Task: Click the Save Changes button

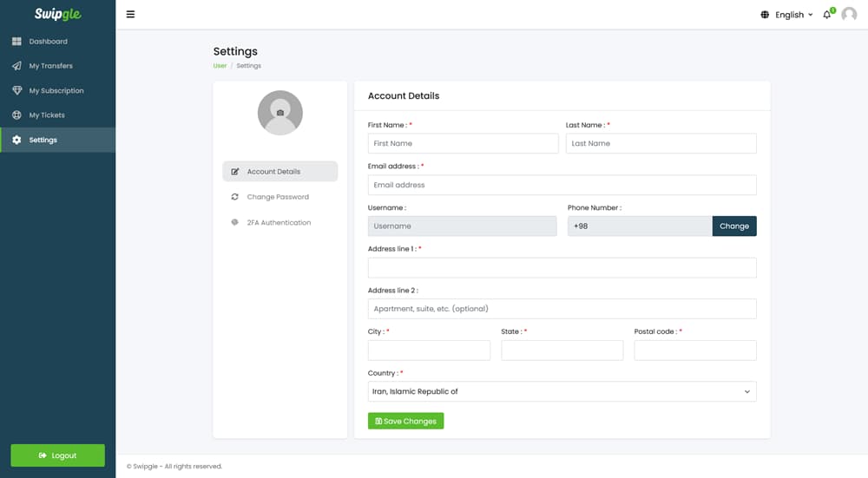Action: (x=405, y=421)
